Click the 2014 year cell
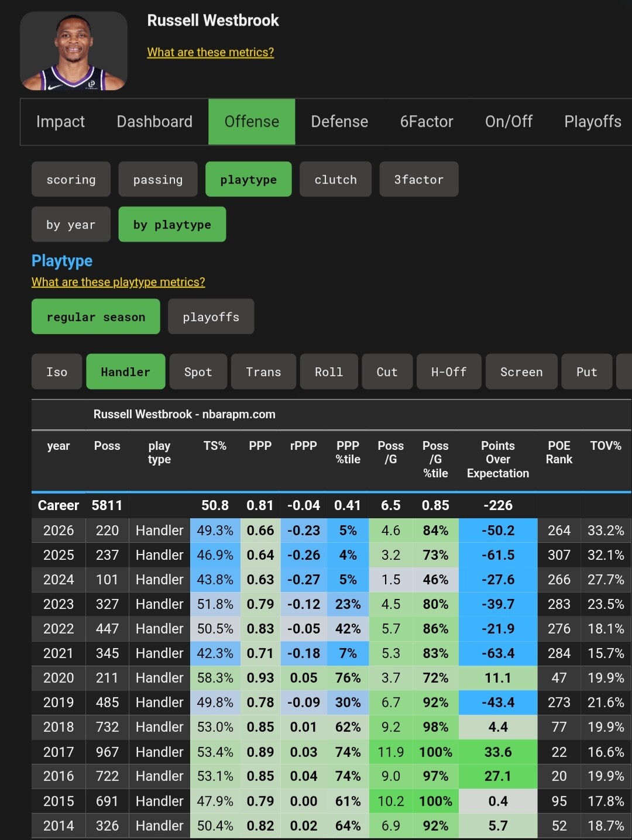The height and width of the screenshot is (840, 632). 59,825
